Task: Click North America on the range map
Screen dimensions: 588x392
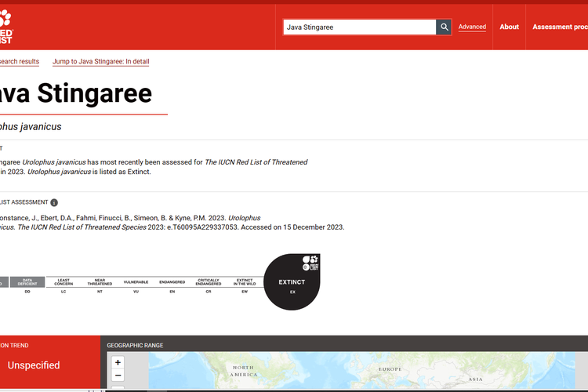Action: [x=243, y=371]
